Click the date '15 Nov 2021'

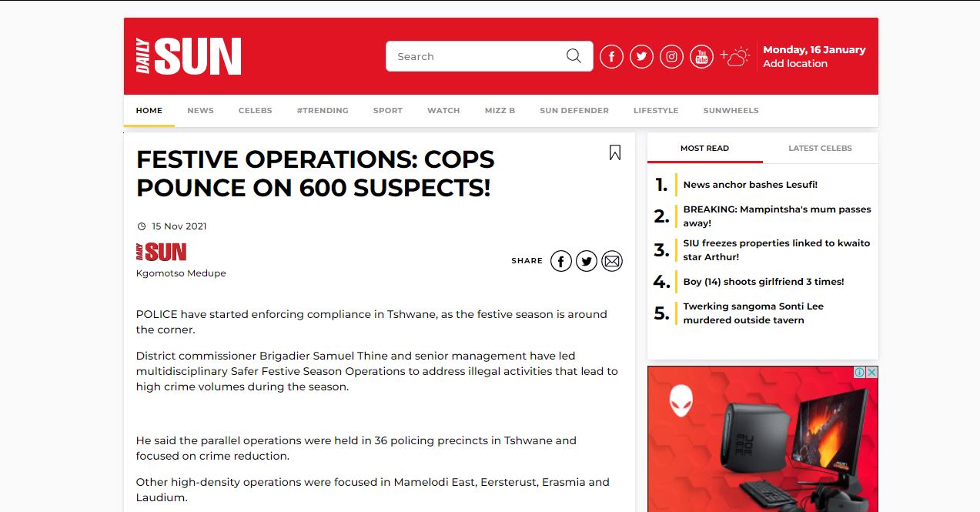point(179,226)
